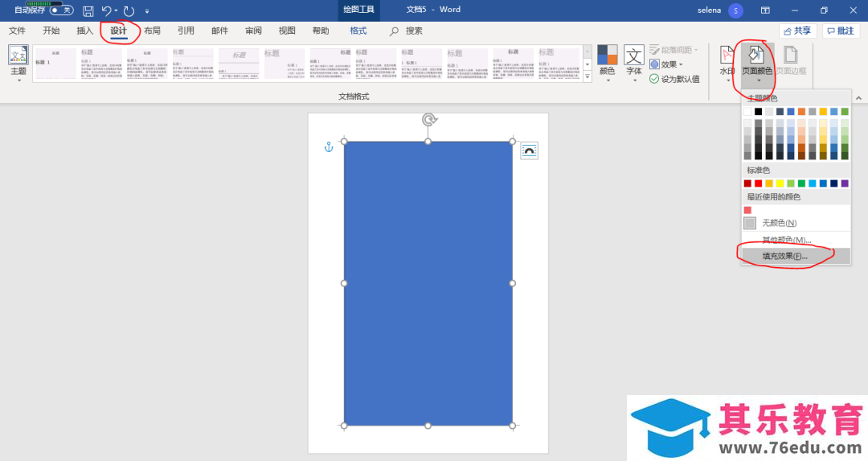Click the selena user account avatar
Viewport: 868px width, 461px height.
pyautogui.click(x=735, y=10)
